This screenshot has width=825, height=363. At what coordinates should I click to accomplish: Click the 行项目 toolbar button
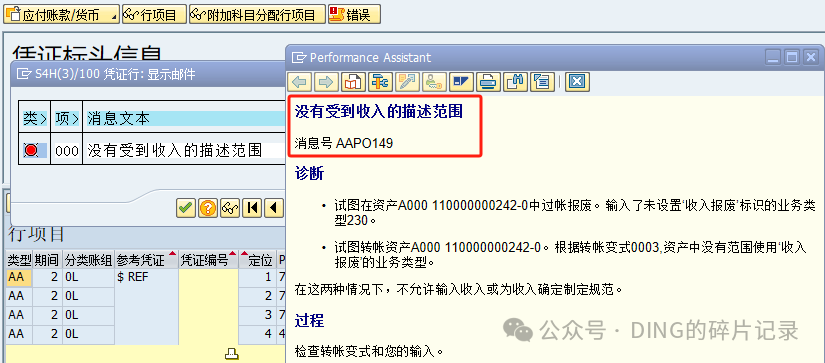click(x=154, y=15)
